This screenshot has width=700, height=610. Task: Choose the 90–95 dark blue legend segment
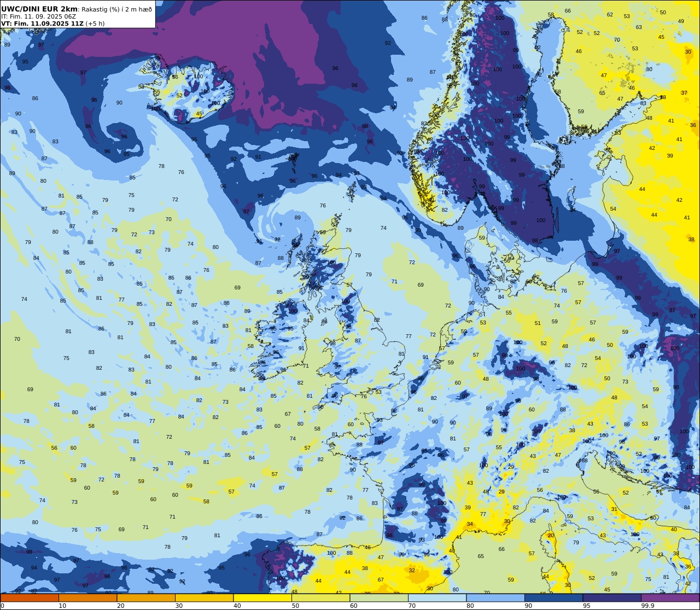pyautogui.click(x=553, y=598)
